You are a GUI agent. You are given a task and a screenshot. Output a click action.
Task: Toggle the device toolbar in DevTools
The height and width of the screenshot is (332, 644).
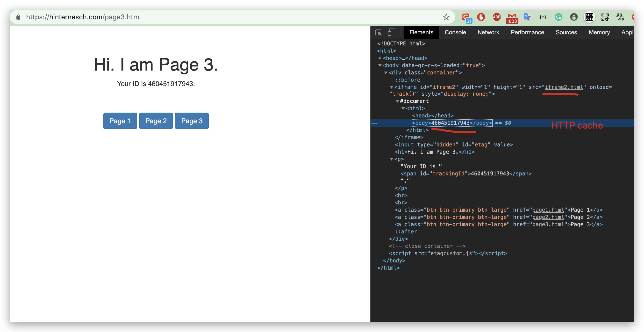pyautogui.click(x=392, y=33)
